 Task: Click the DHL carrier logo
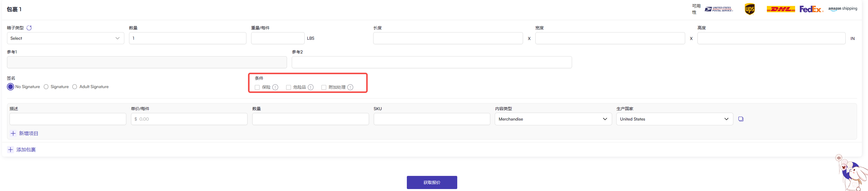(x=781, y=9)
